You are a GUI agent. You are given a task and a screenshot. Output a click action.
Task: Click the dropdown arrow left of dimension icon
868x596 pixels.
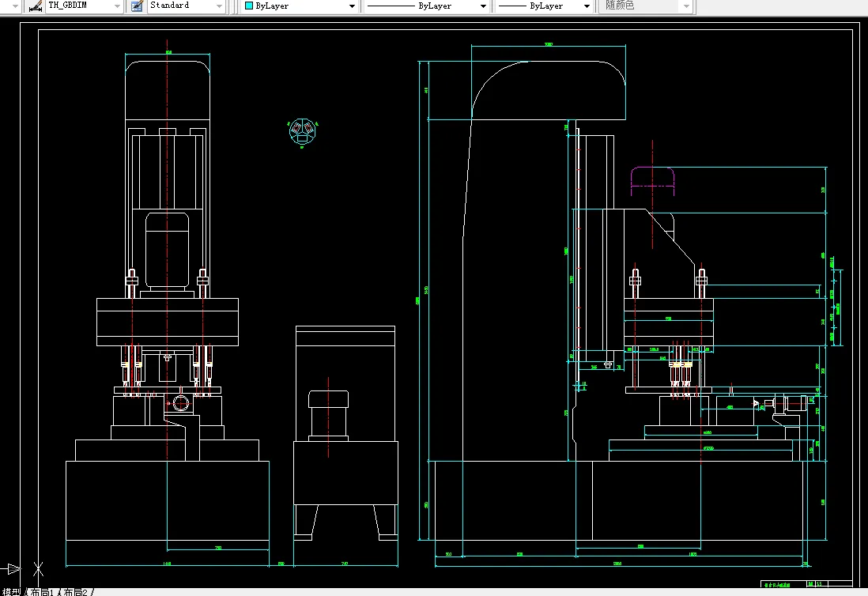(15, 6)
